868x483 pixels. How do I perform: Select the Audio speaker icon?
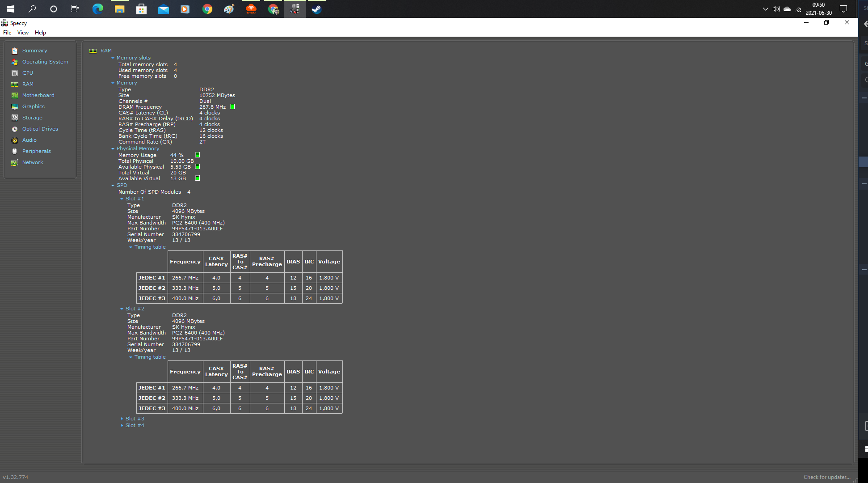(x=15, y=140)
